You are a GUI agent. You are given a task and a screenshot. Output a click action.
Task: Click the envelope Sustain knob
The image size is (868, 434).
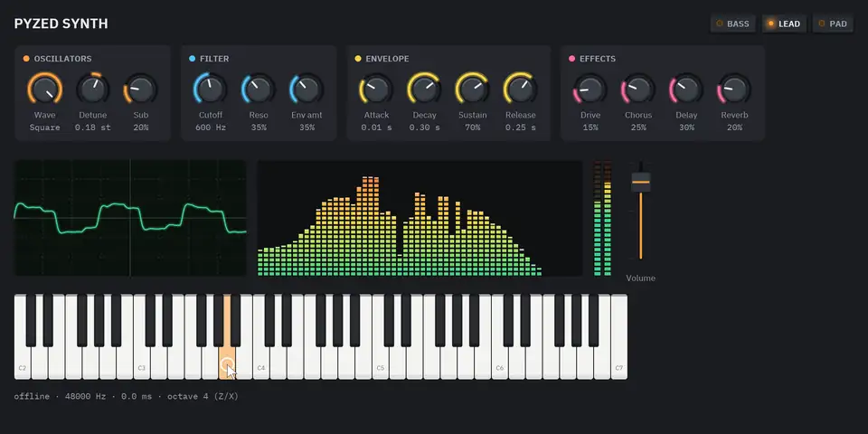coord(472,89)
